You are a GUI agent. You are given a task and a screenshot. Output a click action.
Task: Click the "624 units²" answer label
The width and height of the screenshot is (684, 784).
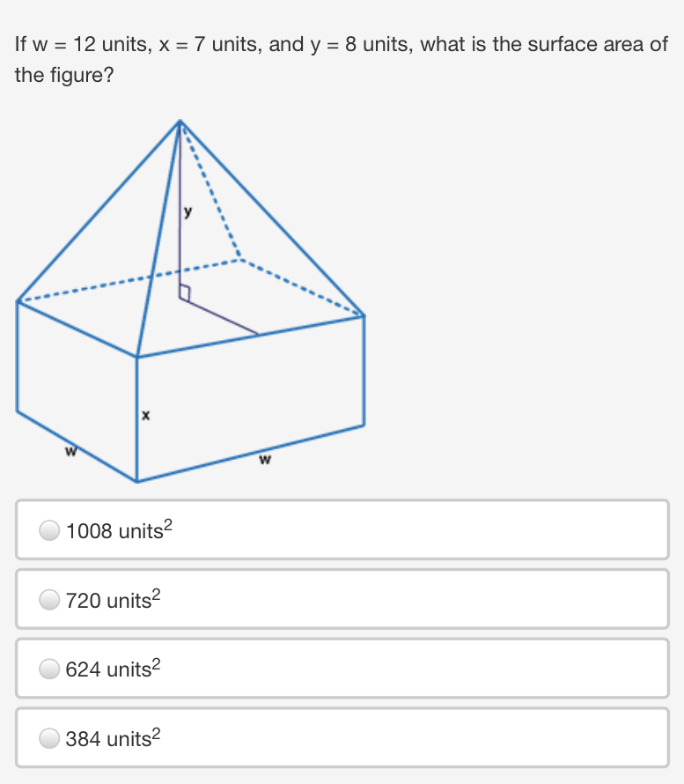[x=114, y=669]
